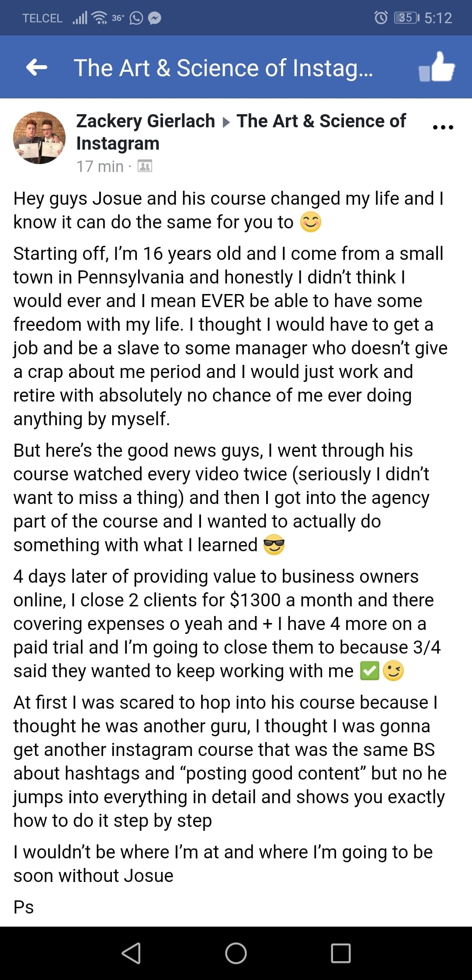Tap the WhatsApp status bar icon
Viewport: 472px width, 980px height.
pyautogui.click(x=136, y=18)
